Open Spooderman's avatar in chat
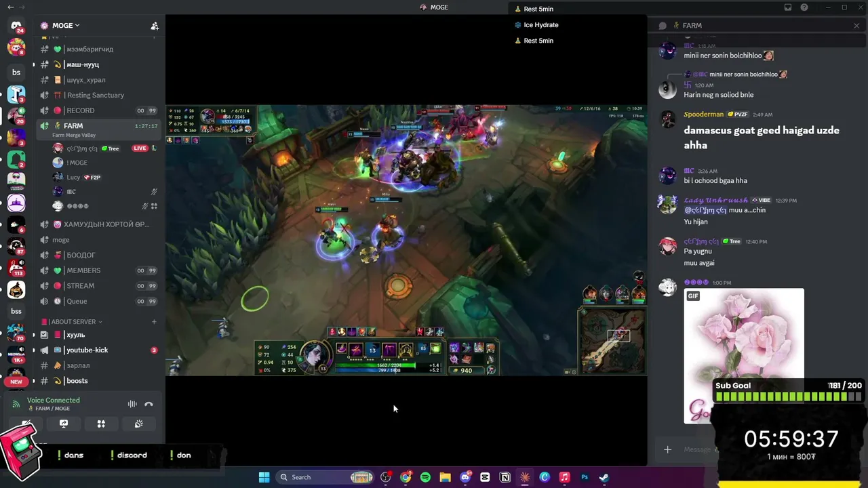The width and height of the screenshot is (868, 488). click(x=668, y=119)
